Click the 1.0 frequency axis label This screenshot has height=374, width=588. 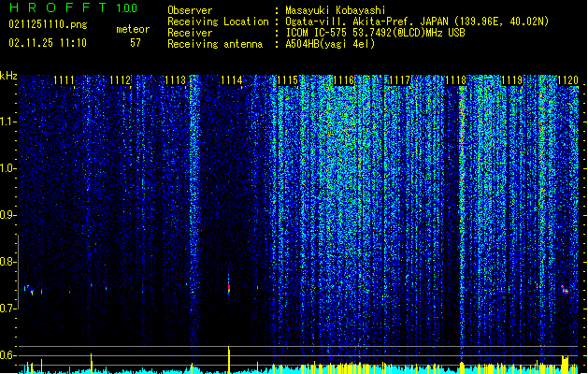coord(8,169)
